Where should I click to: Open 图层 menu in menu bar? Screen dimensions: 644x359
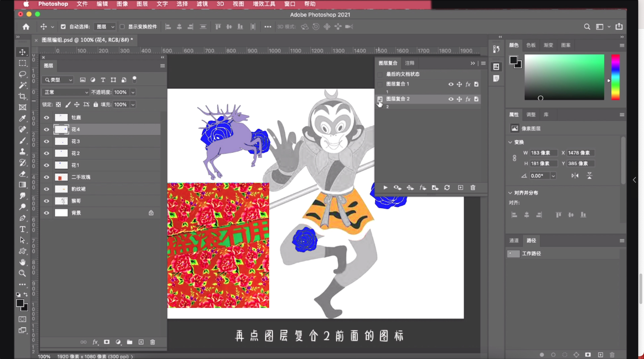(142, 4)
